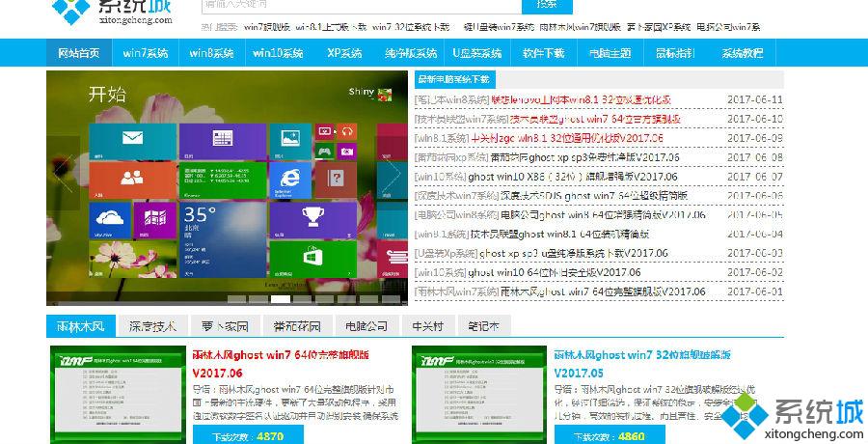
Task: Open 电脑公司 ghost win8 64位 link
Action: (x=603, y=215)
